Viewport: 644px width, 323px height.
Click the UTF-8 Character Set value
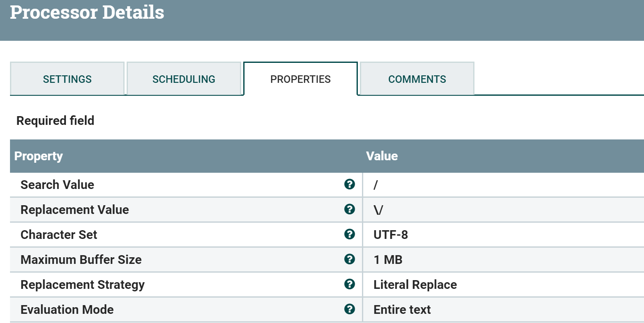click(x=391, y=235)
